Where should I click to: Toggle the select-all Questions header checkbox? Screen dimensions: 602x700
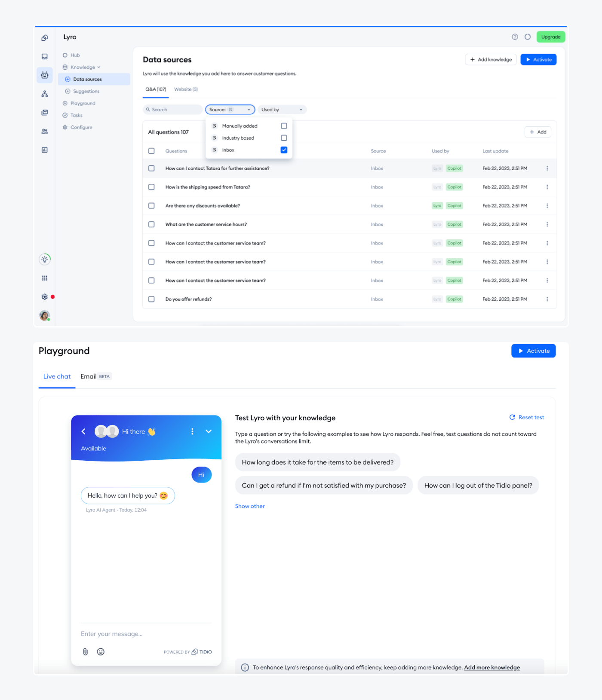click(x=151, y=151)
